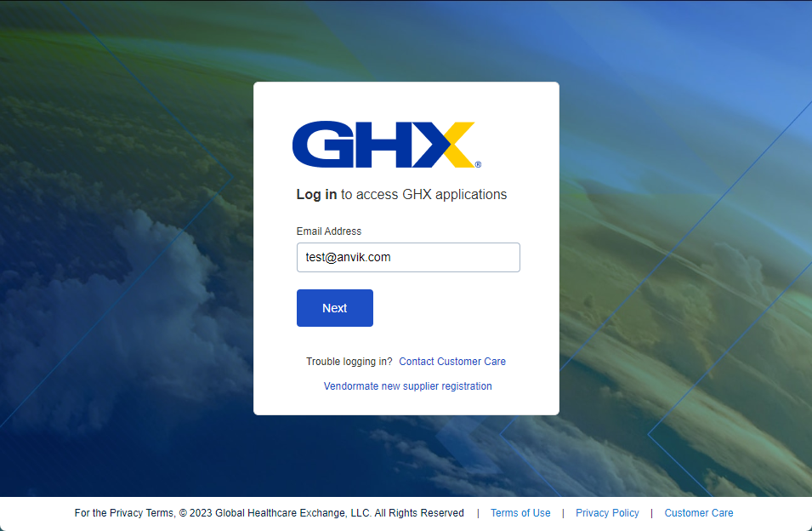Open the Terms of Use footer link
The width and height of the screenshot is (812, 531).
520,513
